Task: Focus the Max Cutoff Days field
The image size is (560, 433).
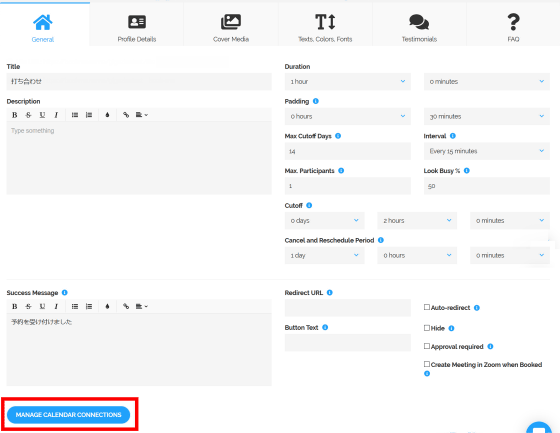Action: click(x=348, y=151)
